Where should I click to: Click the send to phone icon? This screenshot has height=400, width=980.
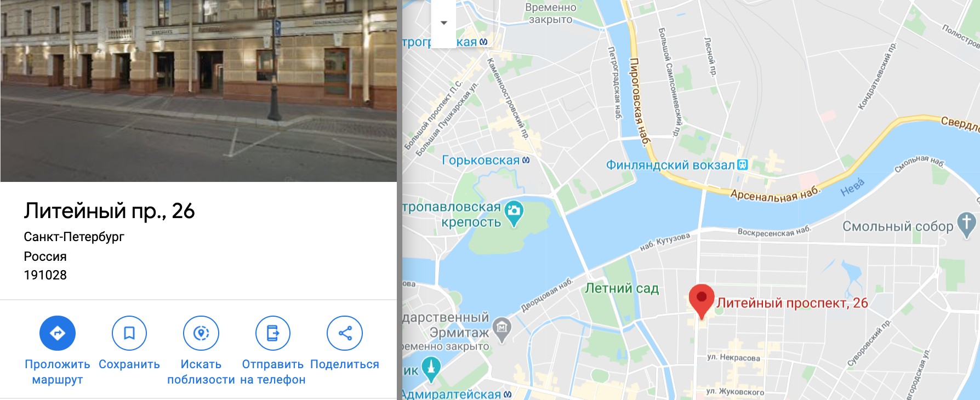[x=273, y=333]
